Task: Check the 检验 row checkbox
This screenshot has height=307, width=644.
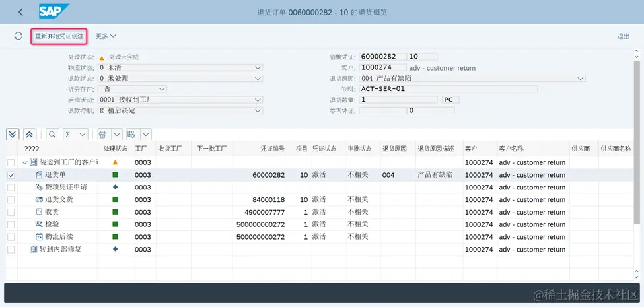Action: click(x=11, y=224)
